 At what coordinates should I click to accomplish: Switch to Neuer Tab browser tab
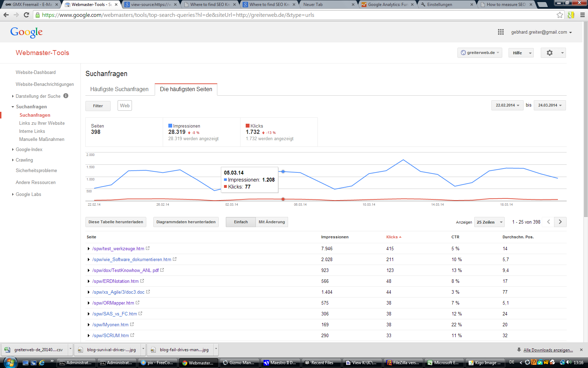[328, 5]
